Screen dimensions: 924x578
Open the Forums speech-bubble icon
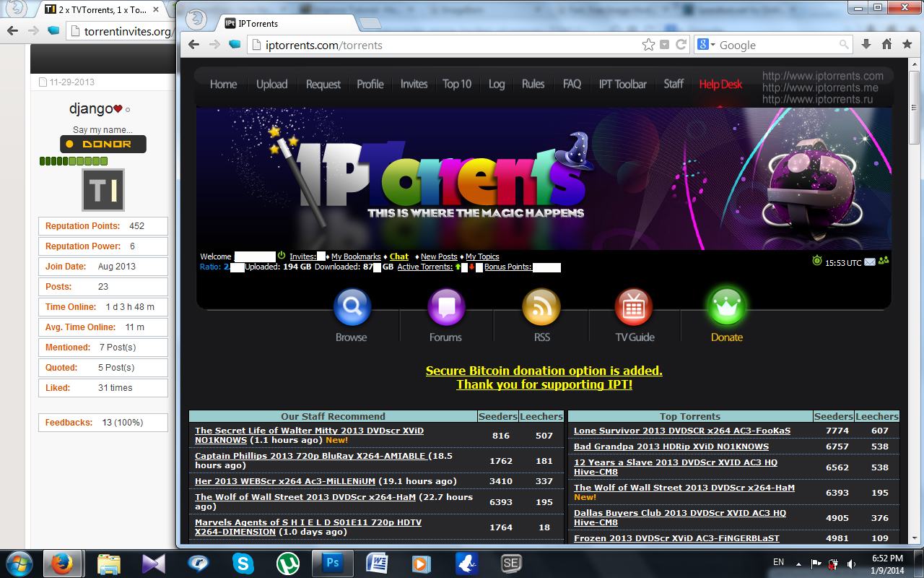445,307
